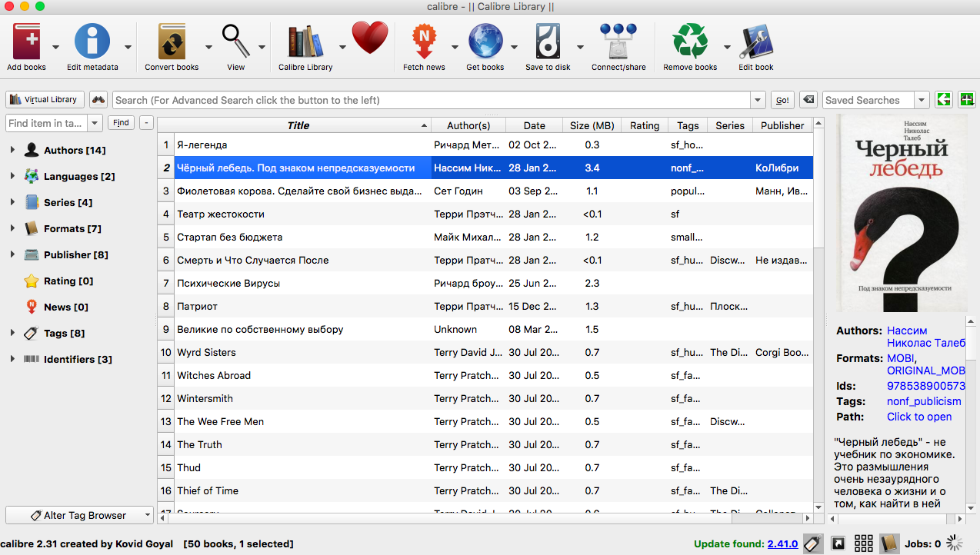Expand the Tags [8] category
The width and height of the screenshot is (980, 555).
12,333
